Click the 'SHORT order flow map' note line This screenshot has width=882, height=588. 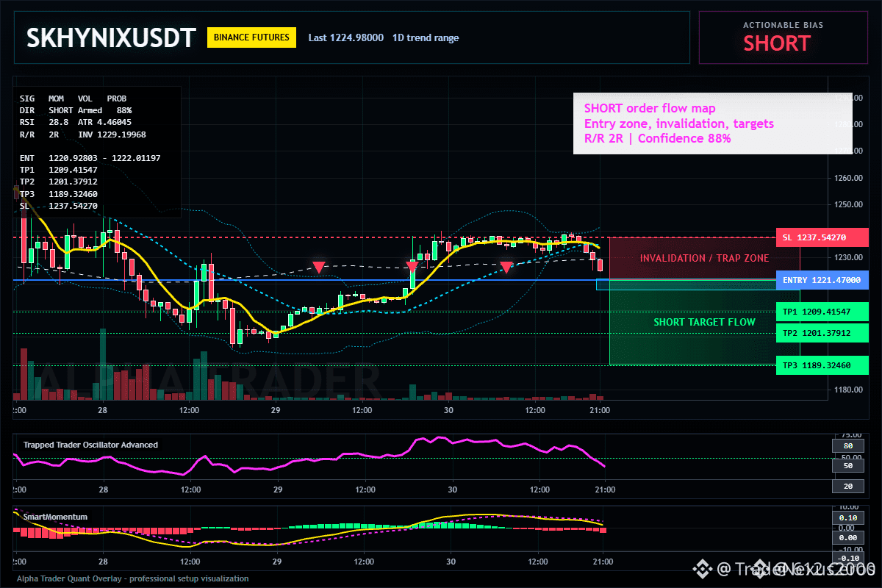tap(650, 108)
